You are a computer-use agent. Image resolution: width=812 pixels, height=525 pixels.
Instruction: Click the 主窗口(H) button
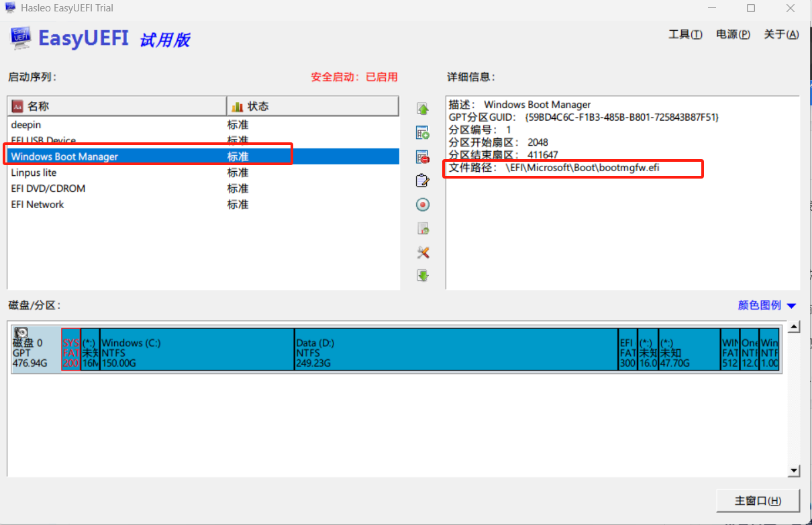pyautogui.click(x=758, y=501)
